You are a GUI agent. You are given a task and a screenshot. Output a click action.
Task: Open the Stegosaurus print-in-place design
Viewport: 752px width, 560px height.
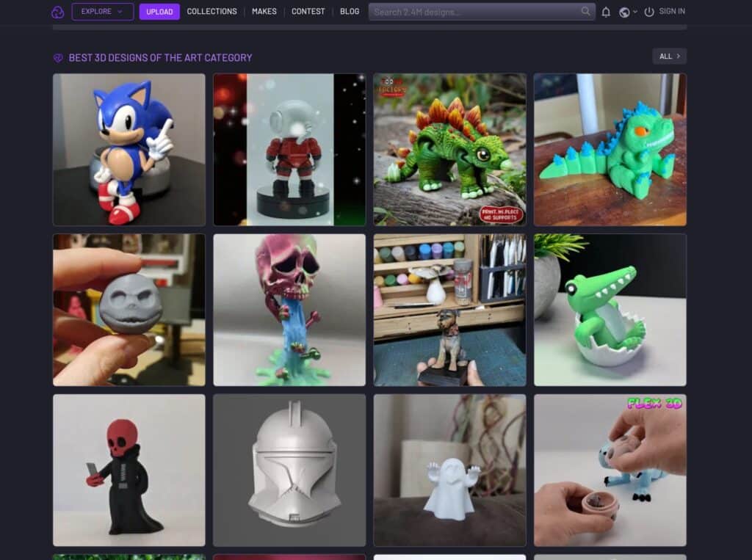[450, 149]
